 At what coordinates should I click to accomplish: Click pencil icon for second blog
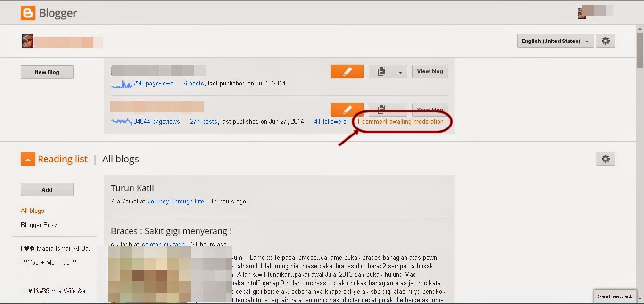click(347, 110)
